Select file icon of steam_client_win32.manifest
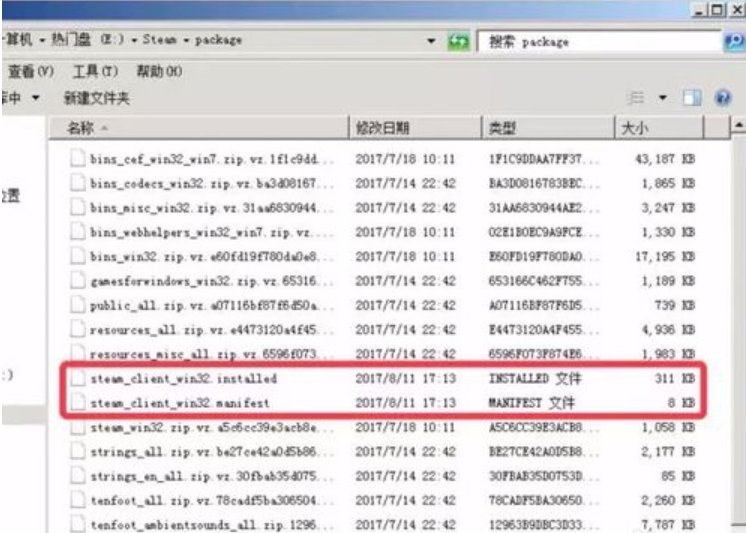The width and height of the screenshot is (746, 533). [x=78, y=403]
